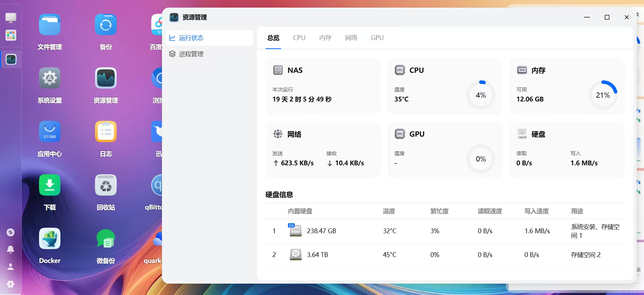Open 进程管理 in the sidebar

[210, 54]
